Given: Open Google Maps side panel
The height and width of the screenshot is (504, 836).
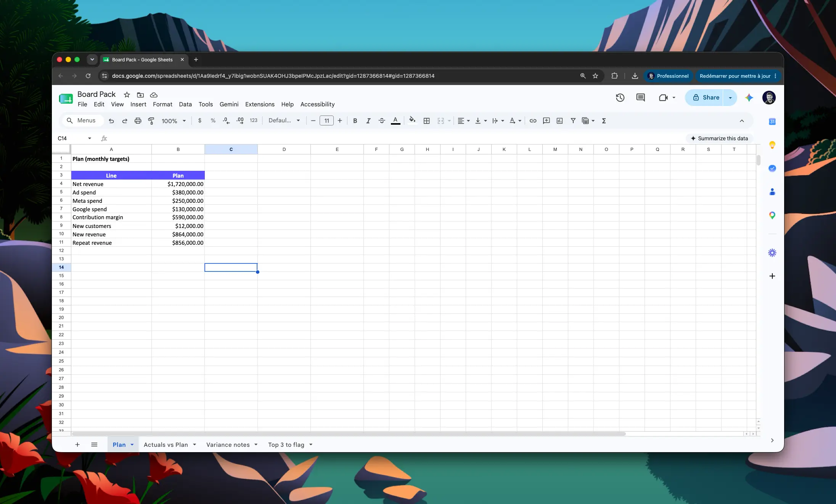Looking at the screenshot, I should point(772,215).
